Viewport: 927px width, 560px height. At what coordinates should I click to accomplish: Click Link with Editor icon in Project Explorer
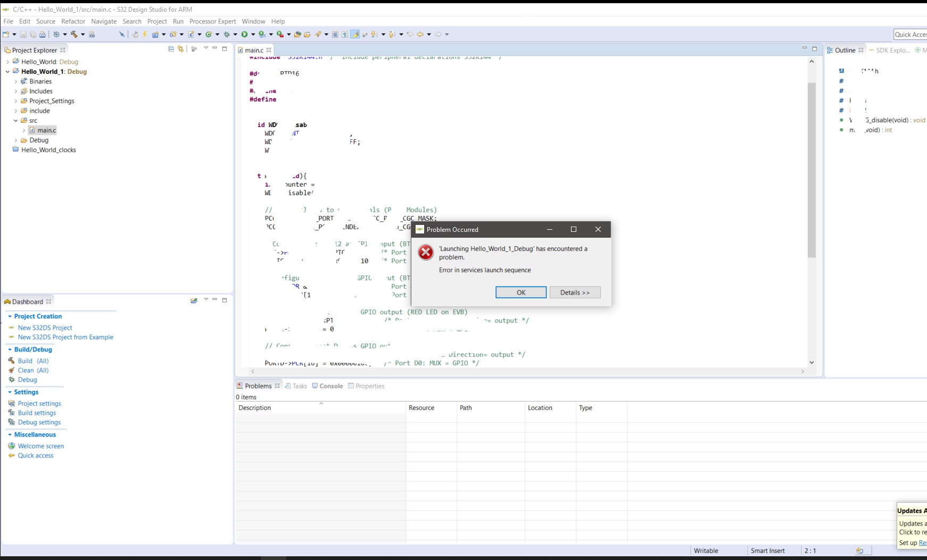tap(180, 49)
